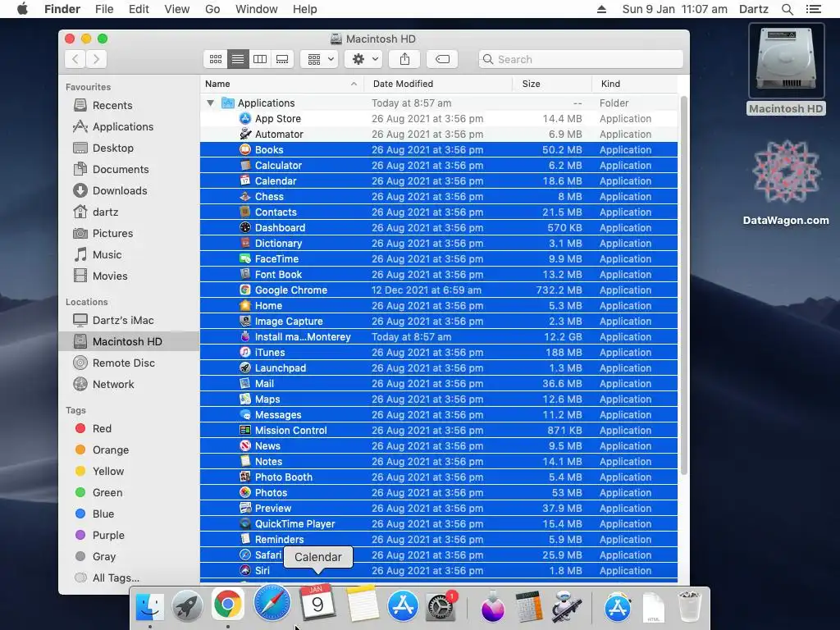This screenshot has height=630, width=840.
Task: Open the dartz home folder in sidebar
Action: [105, 212]
